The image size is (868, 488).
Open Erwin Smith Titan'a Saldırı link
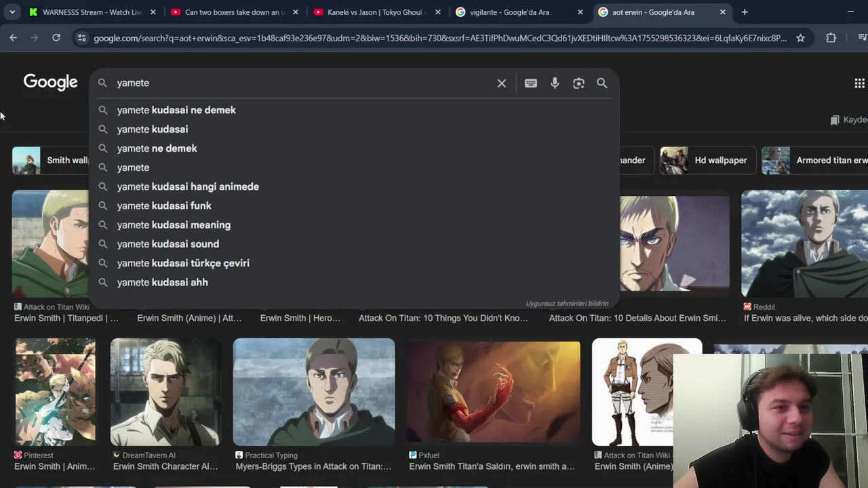tap(492, 466)
